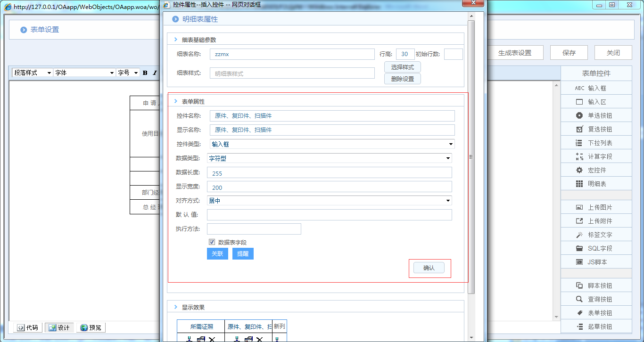The image size is (644, 342).
Task: Click the 保存 save button
Action: 569,52
